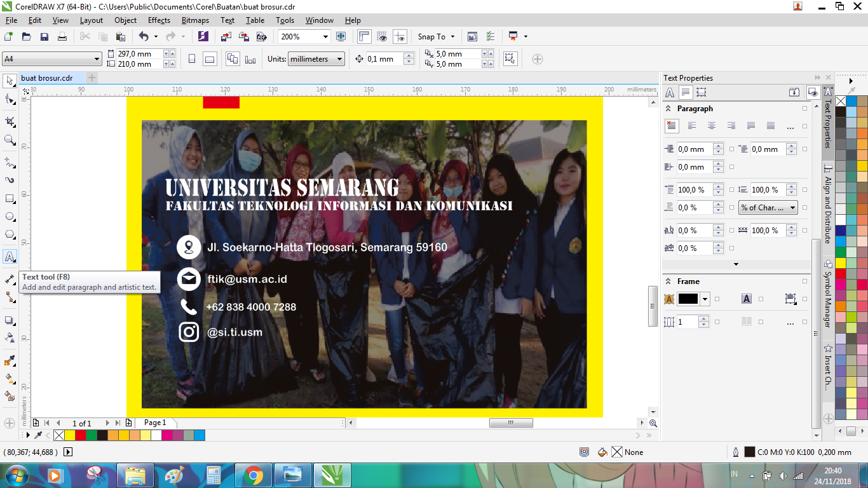Pick the red swatch in the document palette
This screenshot has width=868, height=488.
(80, 435)
